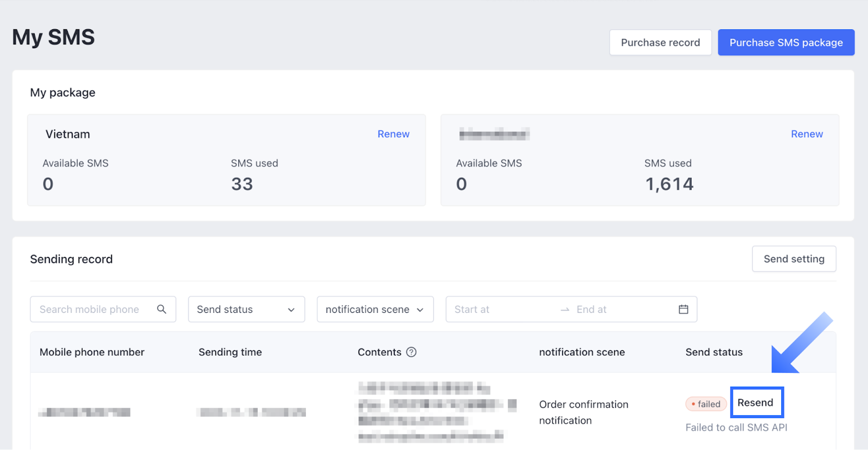Click the magnifier search icon
Screen dimensions: 868x450
161,309
